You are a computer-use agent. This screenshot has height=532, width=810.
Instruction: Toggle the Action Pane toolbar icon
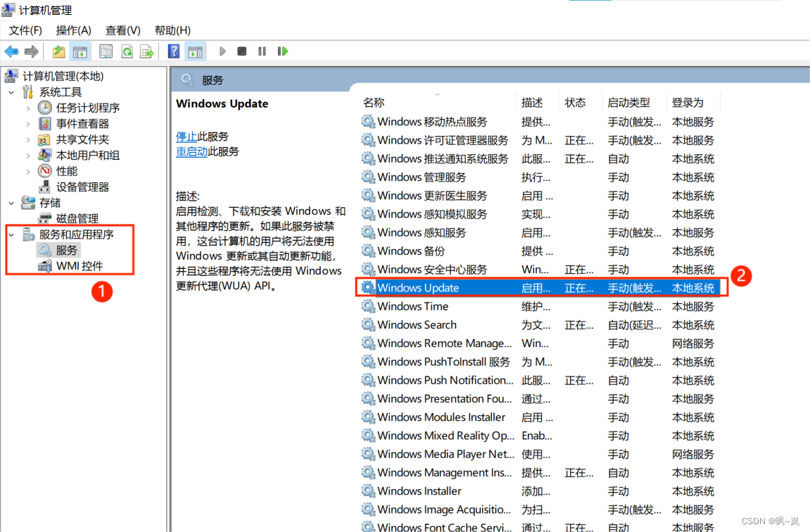(x=196, y=51)
